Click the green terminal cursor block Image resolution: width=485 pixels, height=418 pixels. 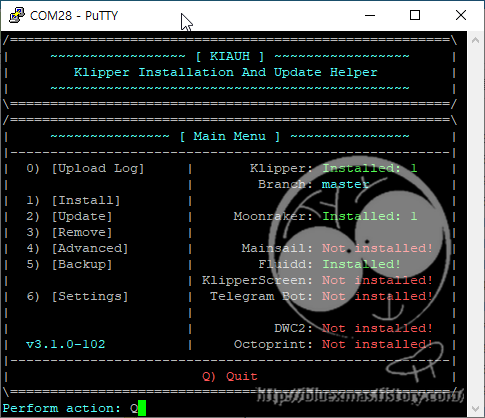point(142,408)
